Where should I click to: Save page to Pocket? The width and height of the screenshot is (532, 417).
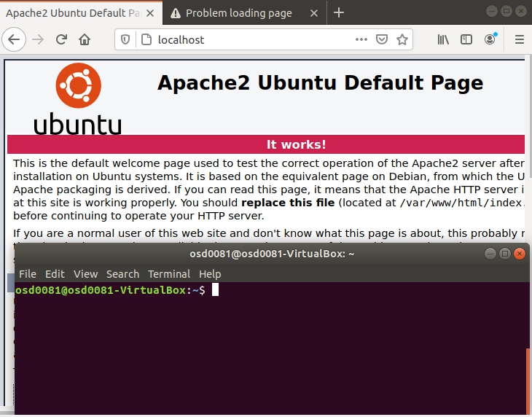point(382,39)
